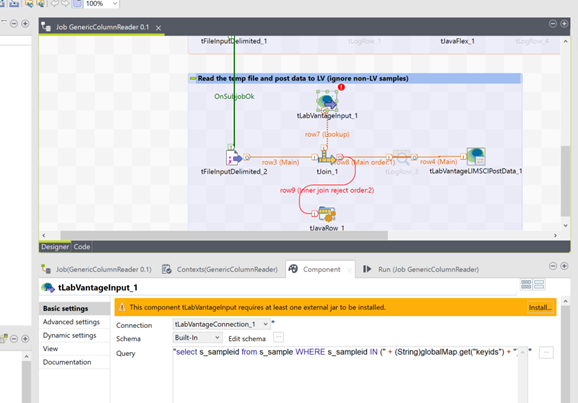
Task: Select the tJoin_1 component icon
Action: tap(327, 158)
